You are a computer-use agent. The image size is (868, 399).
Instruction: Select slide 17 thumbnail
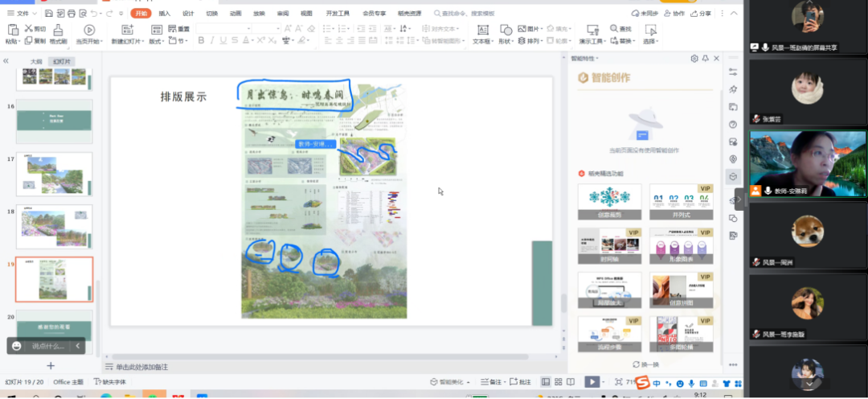tap(54, 174)
